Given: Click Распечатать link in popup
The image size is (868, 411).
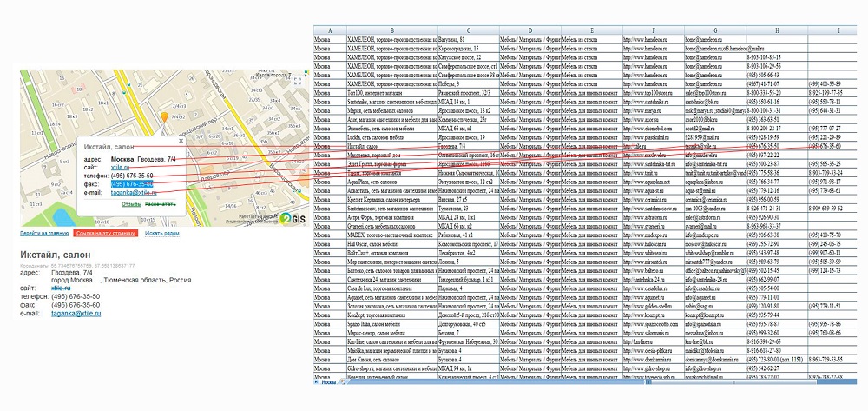Looking at the screenshot, I should [159, 203].
